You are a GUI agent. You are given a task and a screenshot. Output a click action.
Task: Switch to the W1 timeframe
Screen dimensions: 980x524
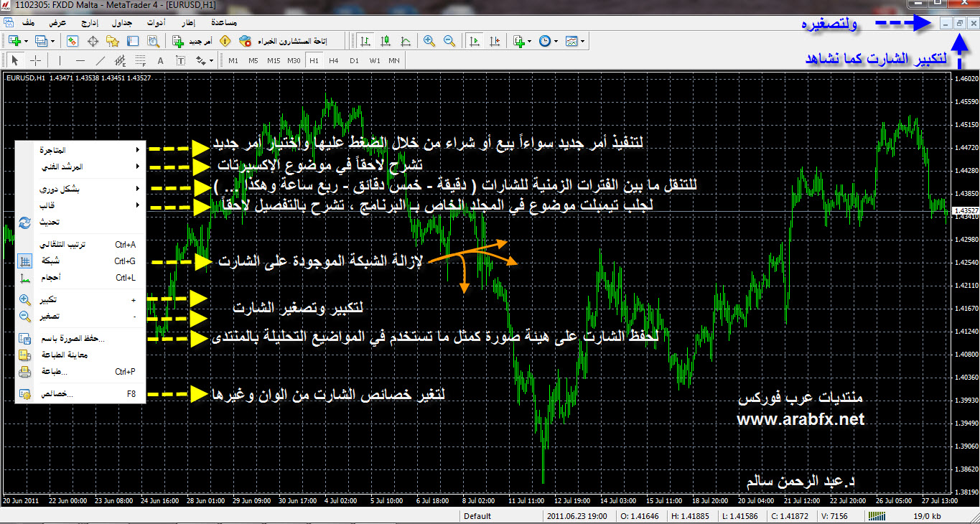coord(374,60)
